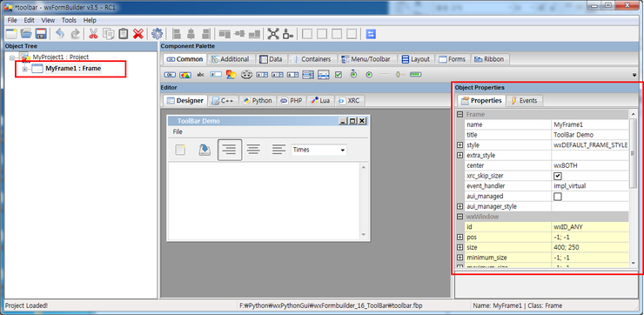Expand the extra_style property row
The image size is (644, 315).
point(460,155)
